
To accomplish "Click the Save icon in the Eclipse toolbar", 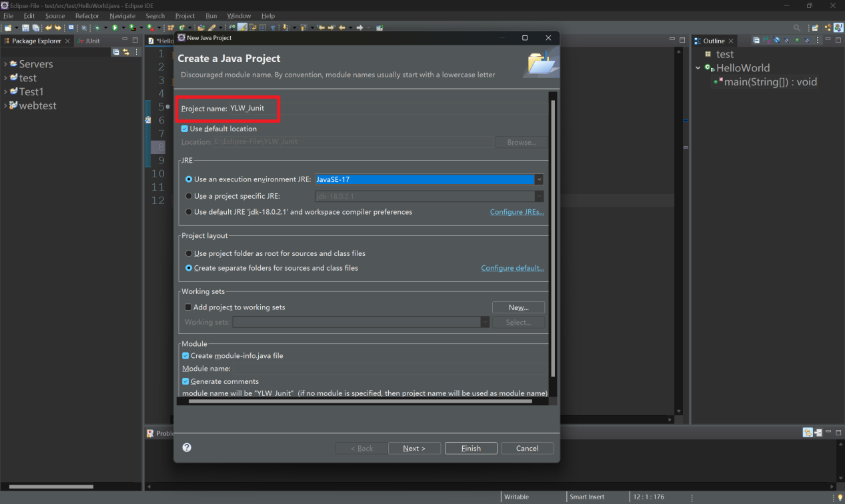I will pos(25,28).
